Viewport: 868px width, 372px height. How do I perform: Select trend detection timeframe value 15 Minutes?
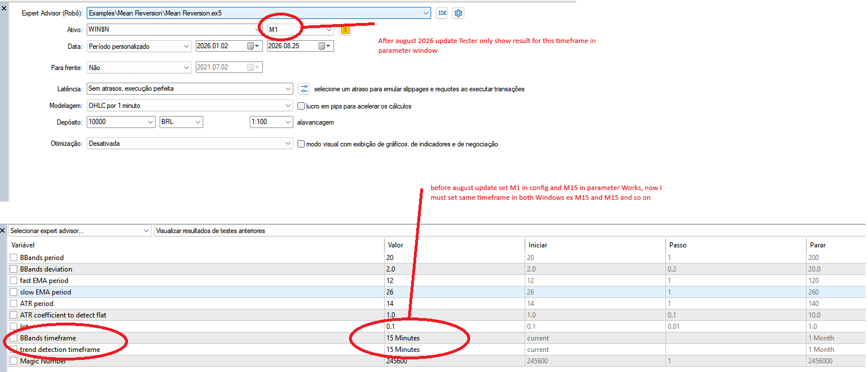pos(403,350)
